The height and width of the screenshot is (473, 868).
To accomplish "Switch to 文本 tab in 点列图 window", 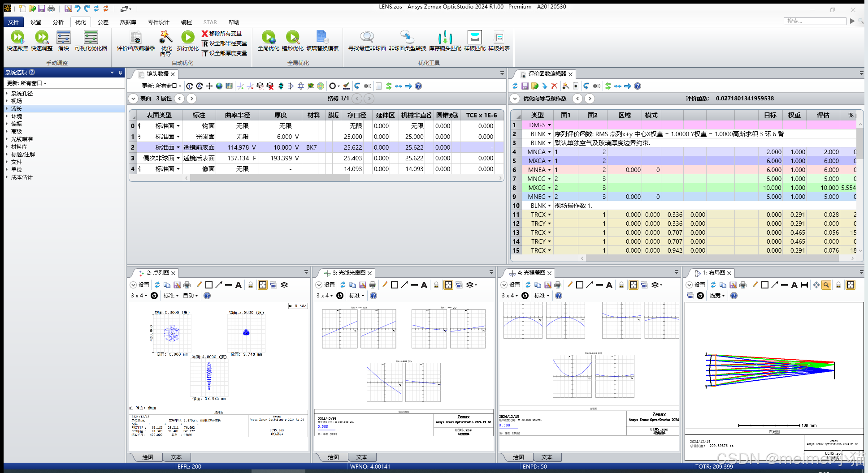I will [176, 457].
